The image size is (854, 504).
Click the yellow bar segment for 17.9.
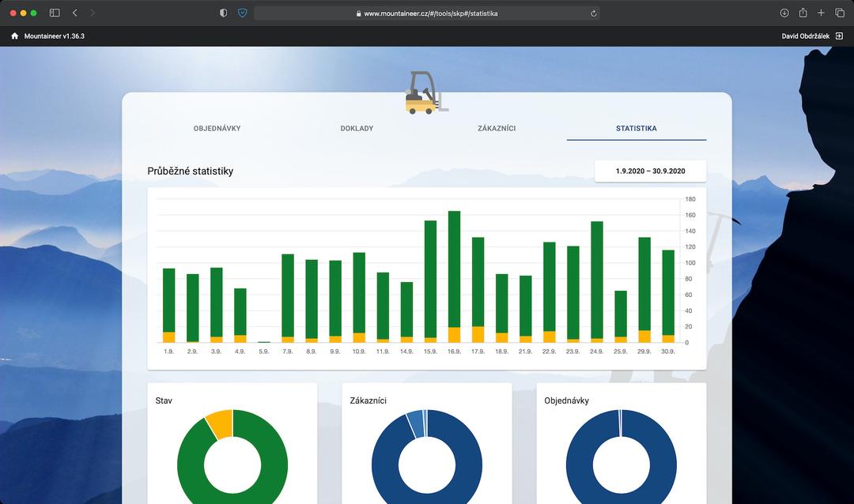pyautogui.click(x=478, y=334)
